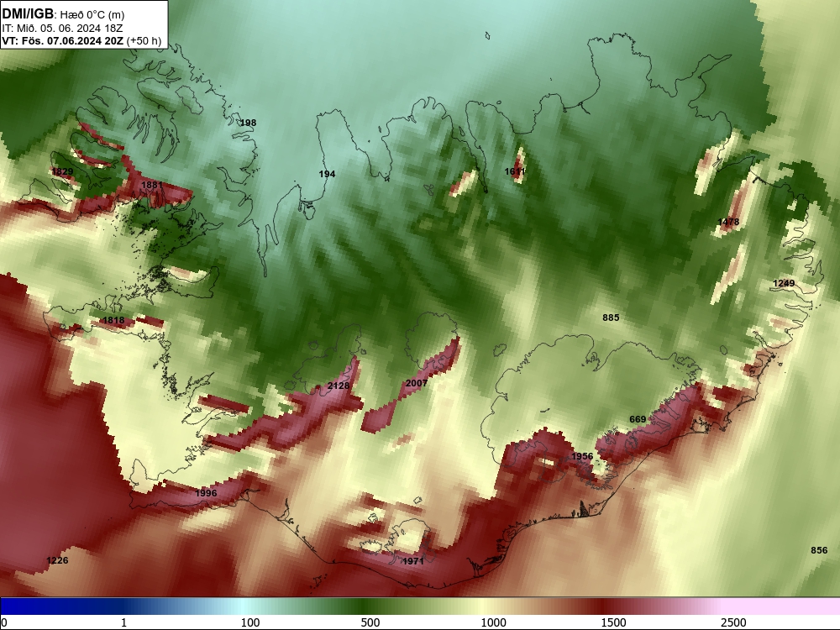Click the 2128 value label

pyautogui.click(x=338, y=386)
